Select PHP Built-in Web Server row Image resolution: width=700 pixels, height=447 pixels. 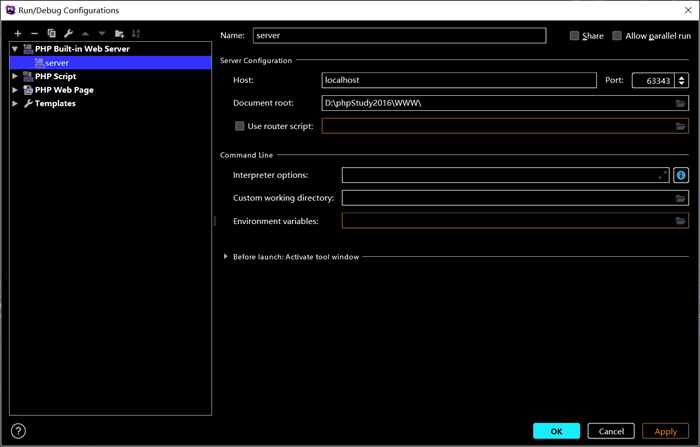point(110,49)
